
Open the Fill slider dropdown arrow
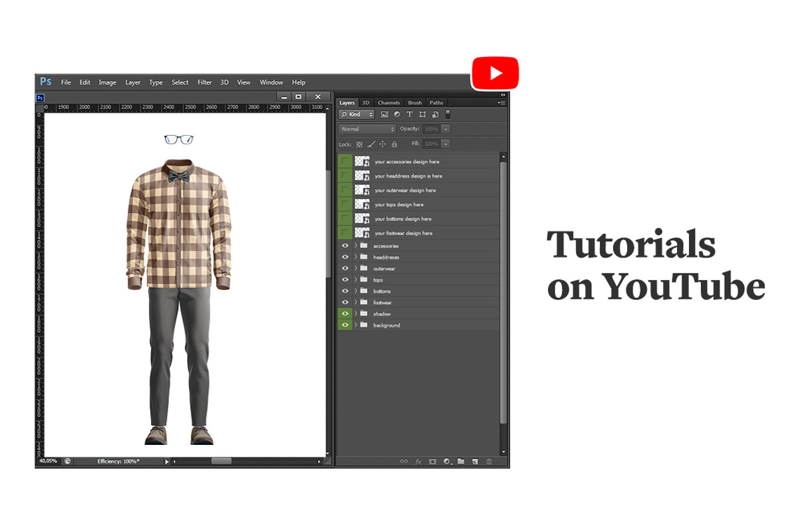coord(446,144)
